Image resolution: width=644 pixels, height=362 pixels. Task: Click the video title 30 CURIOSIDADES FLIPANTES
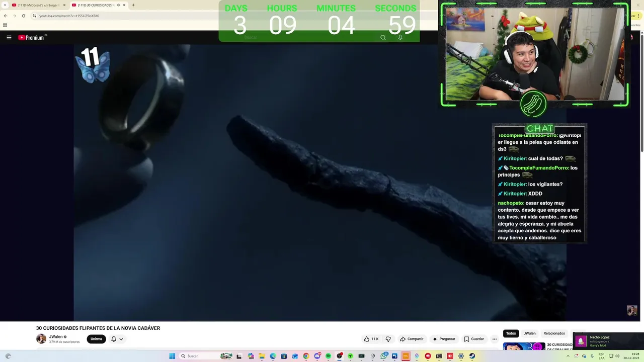coord(98,328)
